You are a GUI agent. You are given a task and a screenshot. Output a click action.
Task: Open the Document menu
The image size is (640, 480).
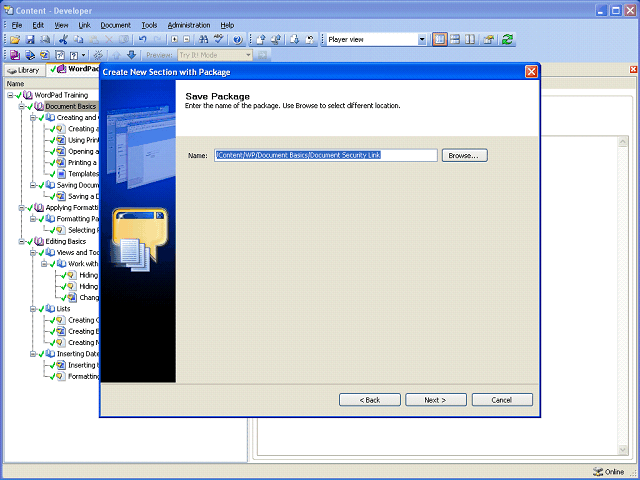(116, 25)
